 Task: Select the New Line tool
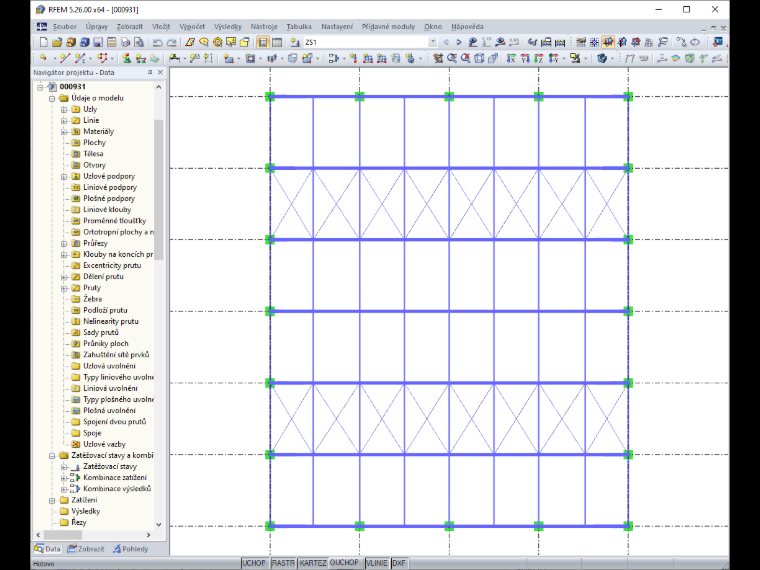coord(65,58)
